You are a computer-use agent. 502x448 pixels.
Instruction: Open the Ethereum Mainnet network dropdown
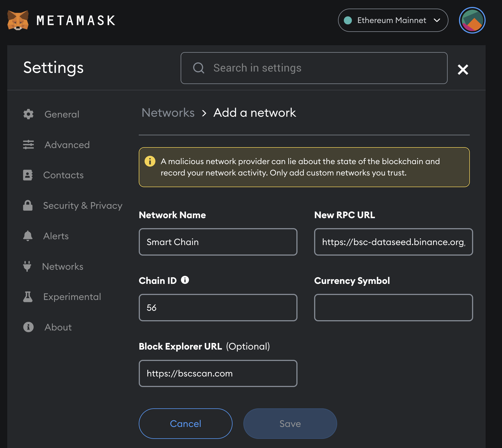click(393, 20)
